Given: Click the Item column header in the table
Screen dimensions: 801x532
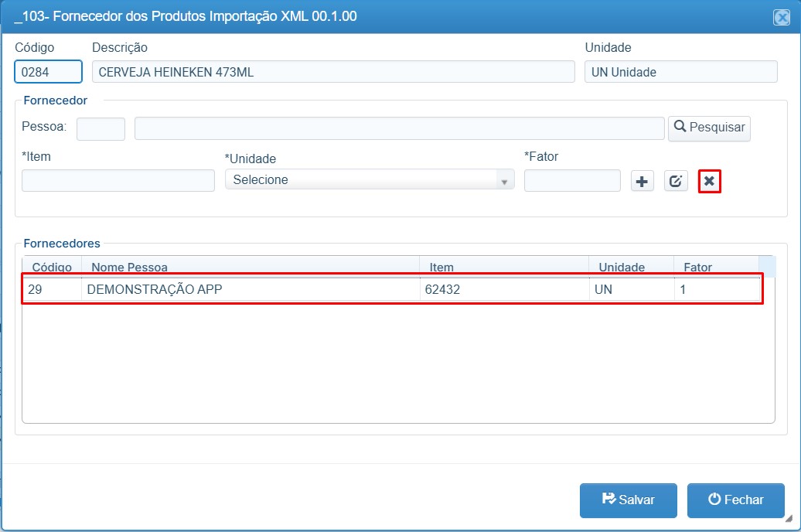Looking at the screenshot, I should [x=504, y=267].
